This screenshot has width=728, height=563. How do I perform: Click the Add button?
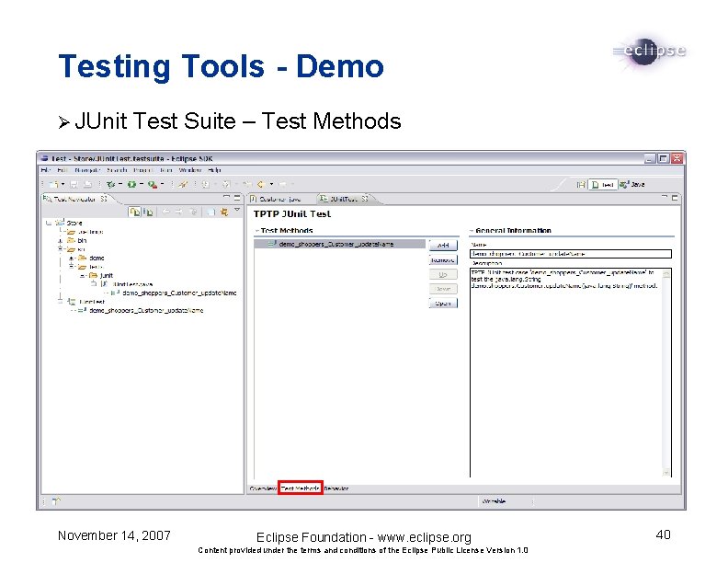443,246
